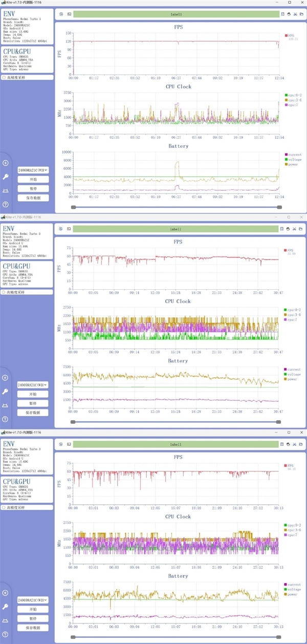Enable 高精度采样 radio option in top window
Viewport: 307px width, 644px height.
click(5, 77)
